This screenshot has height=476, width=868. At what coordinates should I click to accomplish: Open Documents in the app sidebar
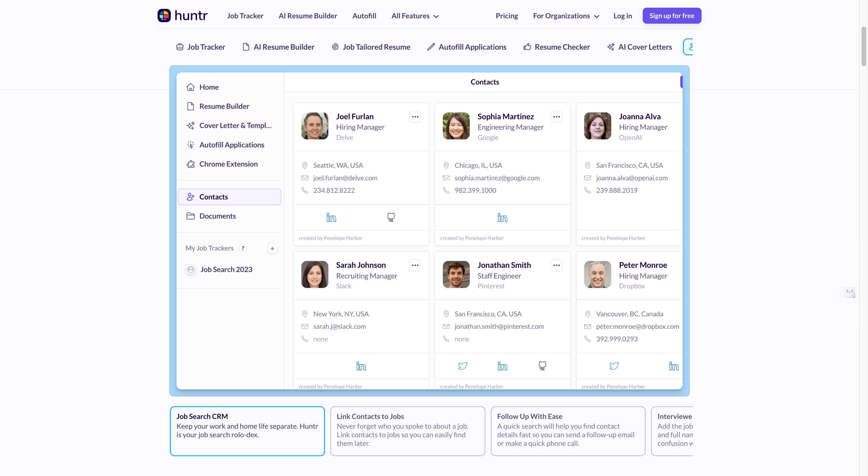(229, 216)
